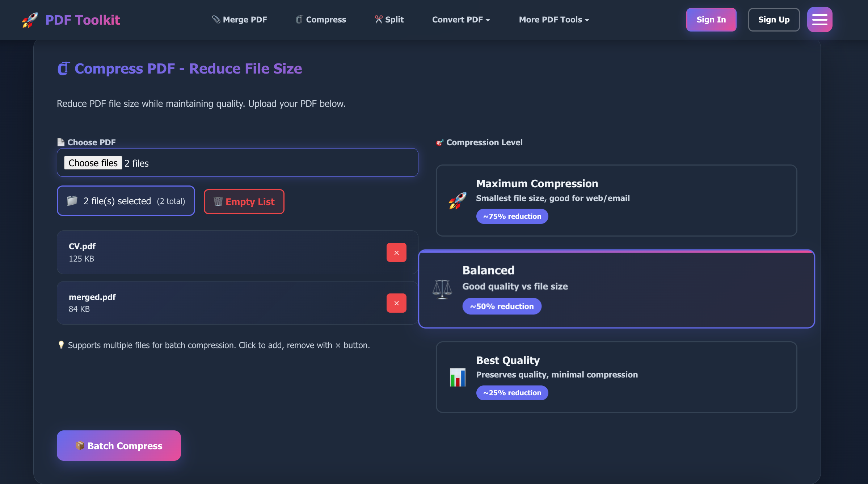Remove CV.pdf with the red X

tap(396, 253)
